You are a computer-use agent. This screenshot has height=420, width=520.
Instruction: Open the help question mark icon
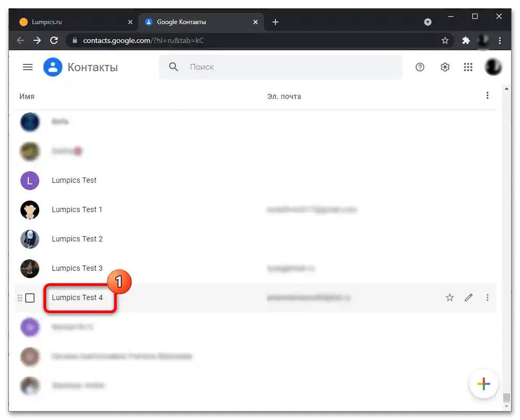pos(420,68)
